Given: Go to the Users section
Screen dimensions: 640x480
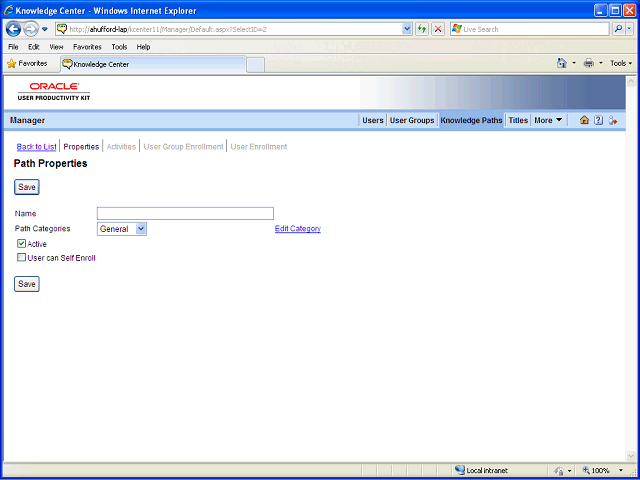Looking at the screenshot, I should coord(373,120).
